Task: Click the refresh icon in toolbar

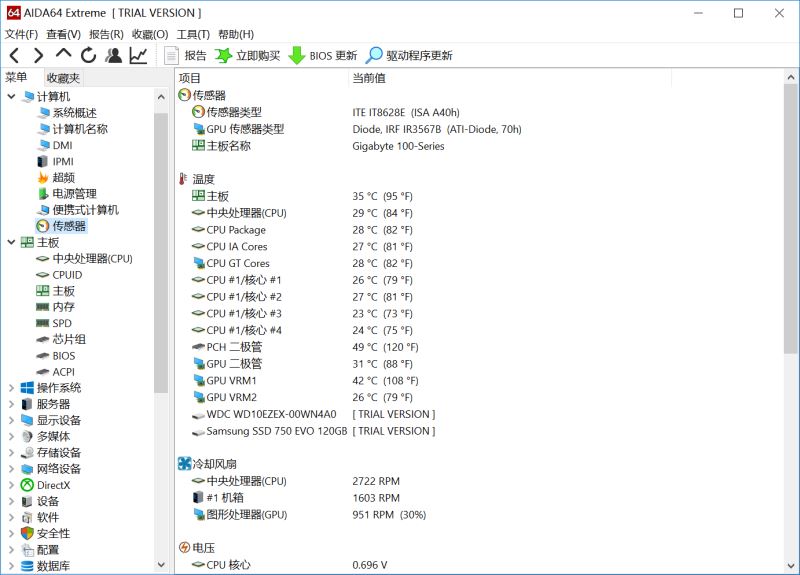Action: 88,55
